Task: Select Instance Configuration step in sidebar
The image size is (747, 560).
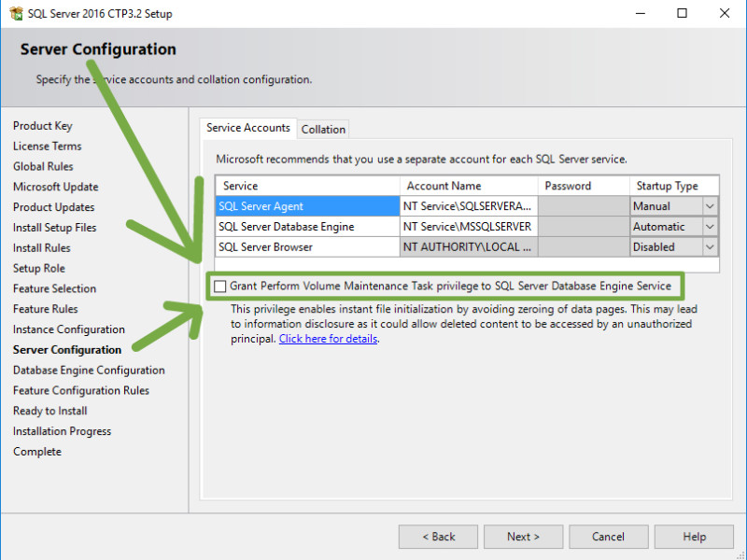Action: point(69,329)
